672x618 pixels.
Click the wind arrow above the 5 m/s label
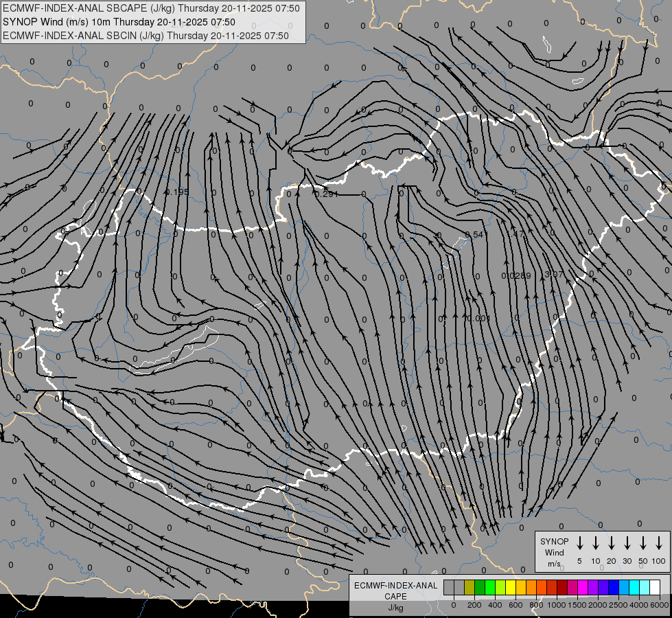[x=580, y=543]
